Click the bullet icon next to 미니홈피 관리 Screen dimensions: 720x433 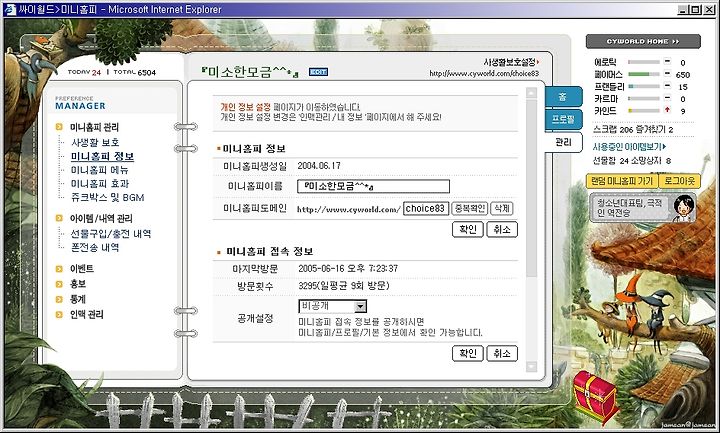pyautogui.click(x=59, y=127)
